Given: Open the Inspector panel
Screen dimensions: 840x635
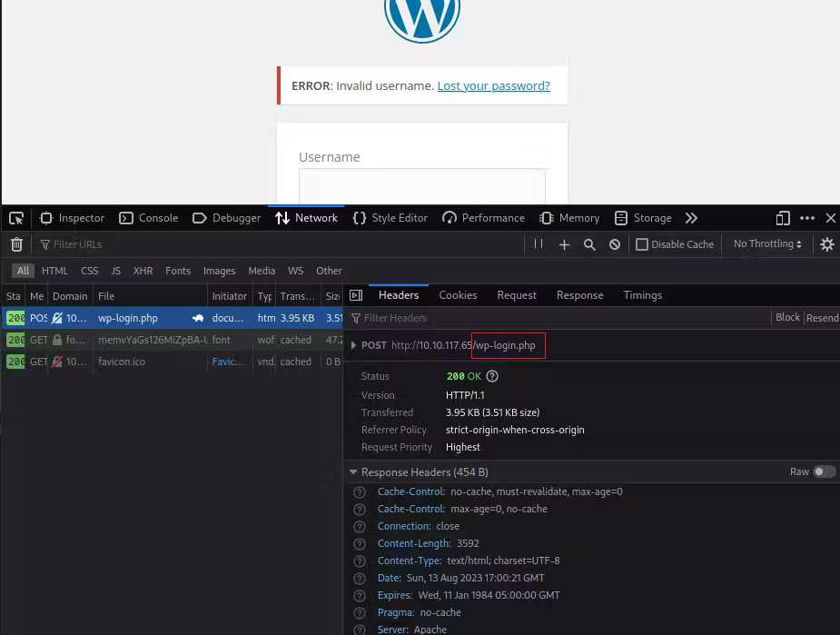Looking at the screenshot, I should click(x=73, y=218).
